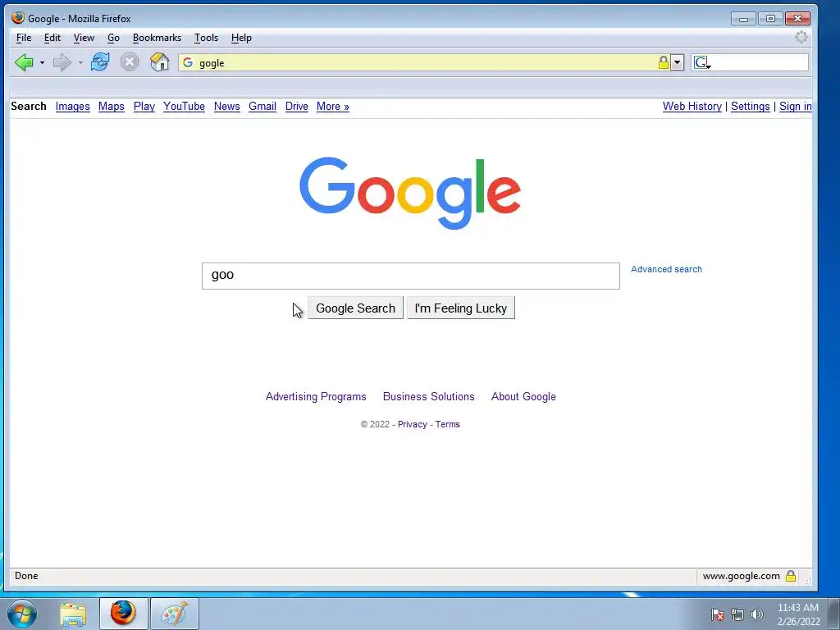
Task: Click the I'm Feeling Lucky button
Action: [461, 308]
